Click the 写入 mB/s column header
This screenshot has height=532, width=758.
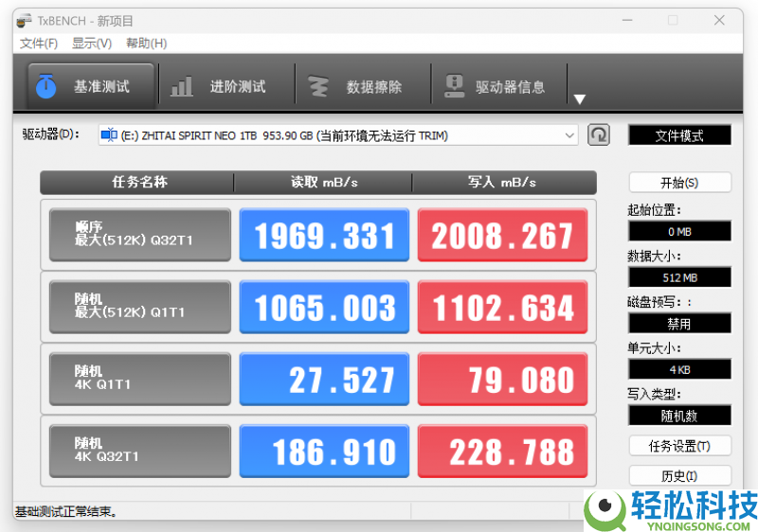pos(502,182)
